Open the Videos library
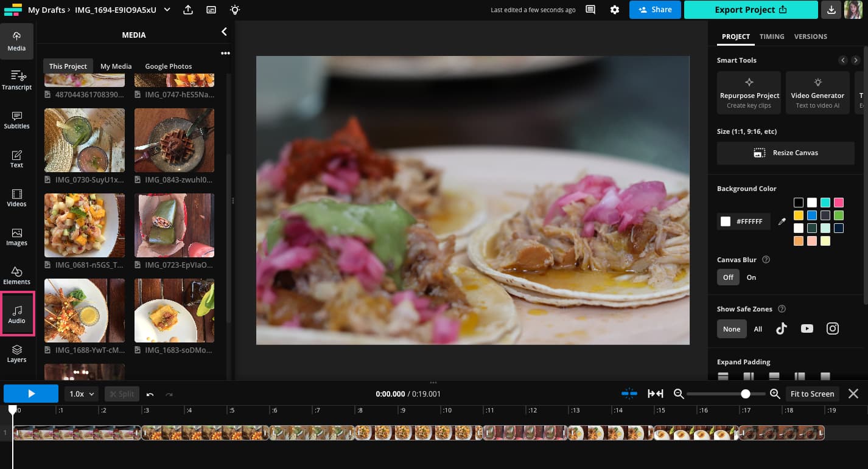The width and height of the screenshot is (868, 469). (x=16, y=197)
